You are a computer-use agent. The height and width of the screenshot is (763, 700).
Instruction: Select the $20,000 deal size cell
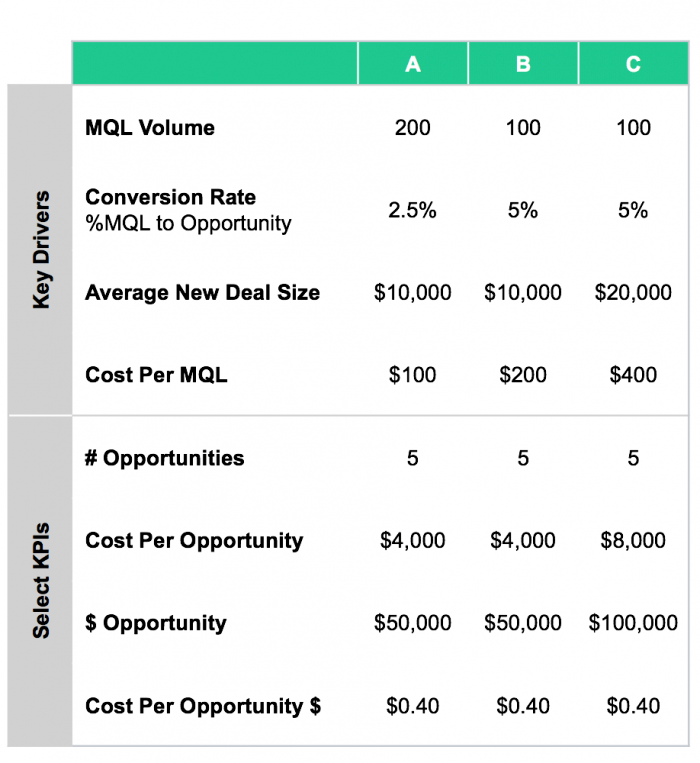click(x=633, y=293)
